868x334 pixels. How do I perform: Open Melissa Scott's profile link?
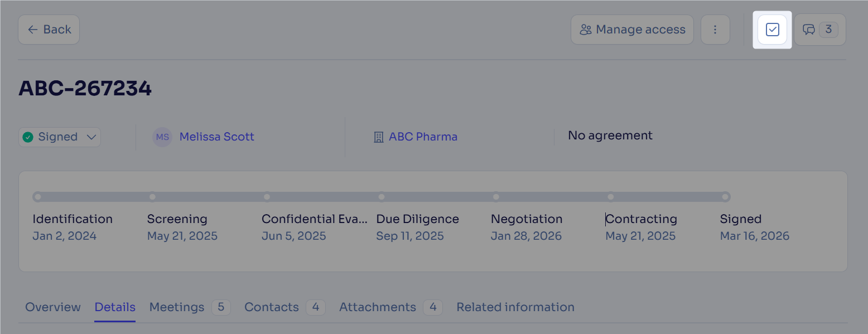(216, 137)
